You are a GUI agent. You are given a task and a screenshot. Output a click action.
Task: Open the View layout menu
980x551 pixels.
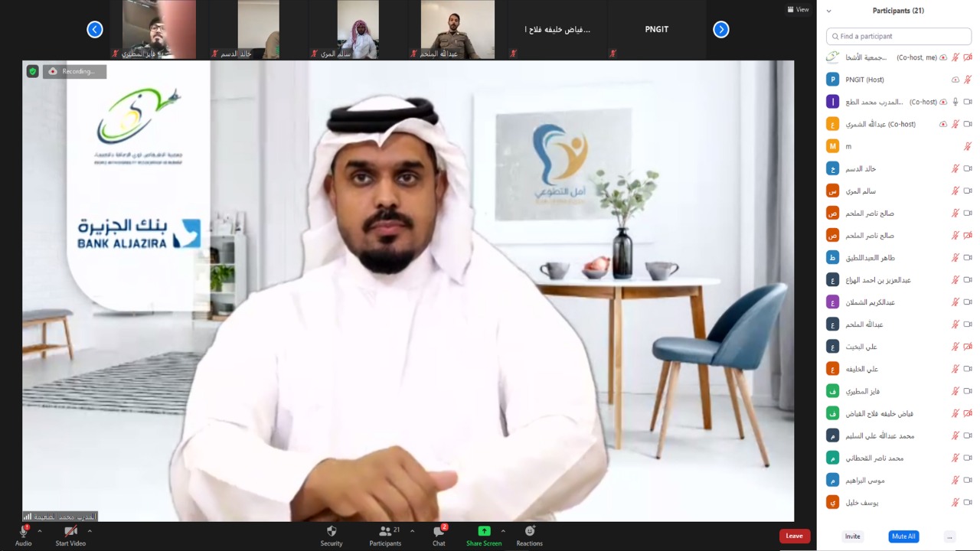(x=798, y=9)
